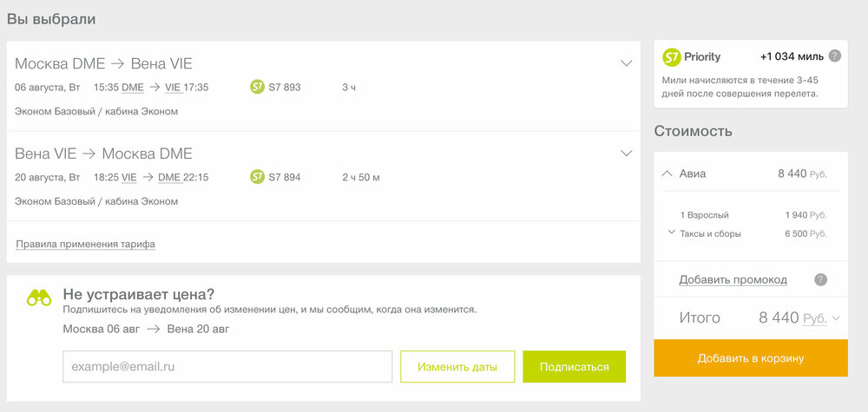This screenshot has height=412, width=868.
Task: Open Правила применения тарифа link
Action: point(85,244)
